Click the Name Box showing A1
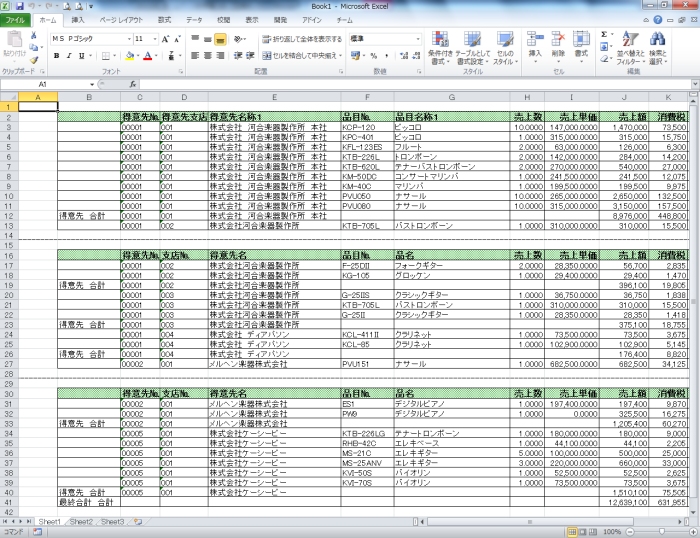Screen dimensions: 700x538 point(45,85)
